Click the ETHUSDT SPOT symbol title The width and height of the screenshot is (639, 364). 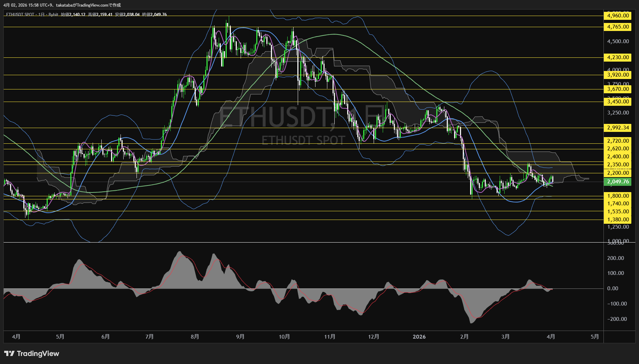[20, 15]
